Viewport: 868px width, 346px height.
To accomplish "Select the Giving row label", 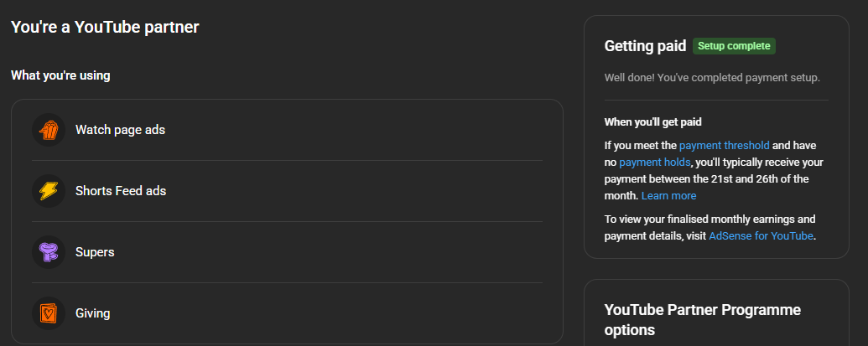I will (92, 313).
